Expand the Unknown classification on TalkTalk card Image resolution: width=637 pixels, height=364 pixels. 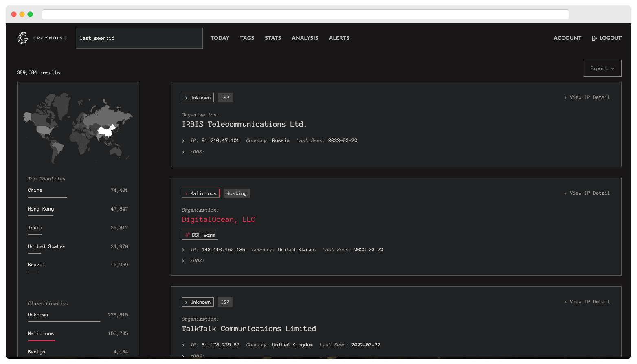pyautogui.click(x=198, y=302)
